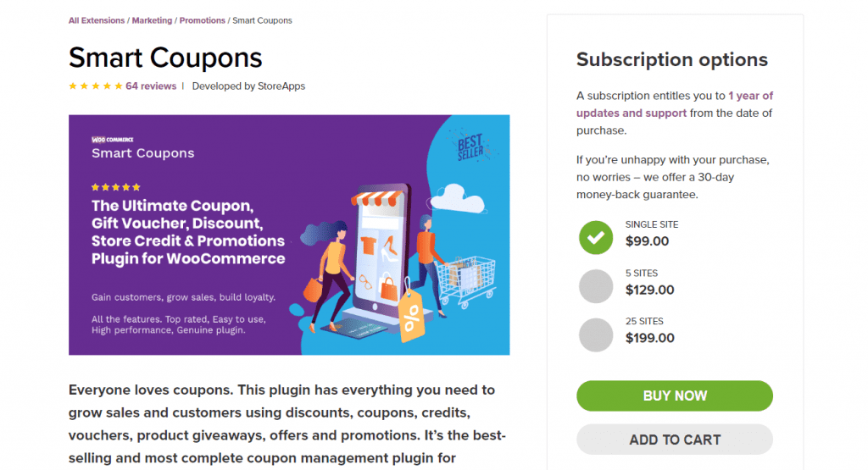Viewport: 868px width, 470px height.
Task: Click the yellow star rating icons
Action: (x=95, y=86)
